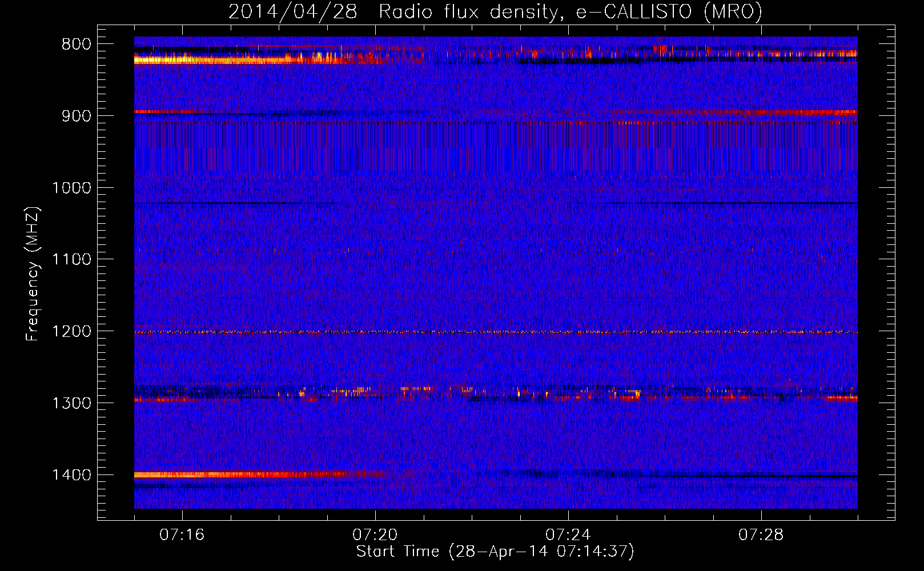Click the 'Frequency (MHZ)' axis label
The width and height of the screenshot is (924, 571).
click(33, 274)
